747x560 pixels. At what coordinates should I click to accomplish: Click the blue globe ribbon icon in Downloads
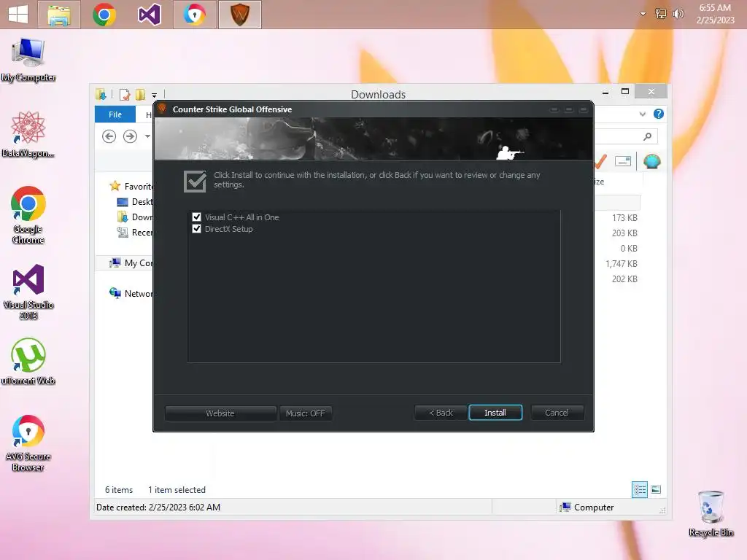pyautogui.click(x=651, y=161)
